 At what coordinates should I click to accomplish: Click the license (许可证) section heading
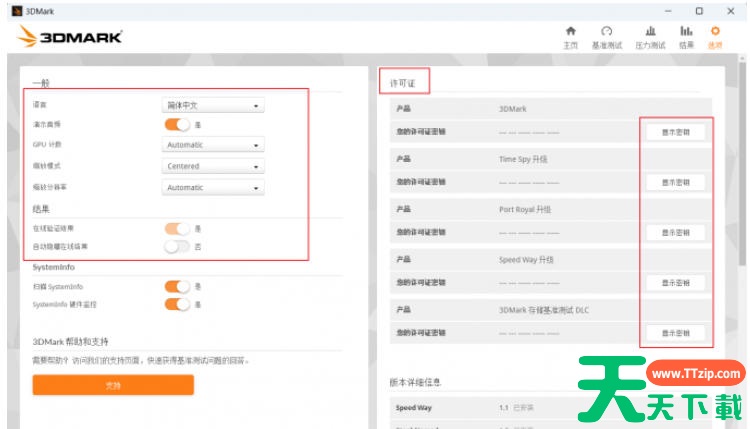[x=402, y=83]
